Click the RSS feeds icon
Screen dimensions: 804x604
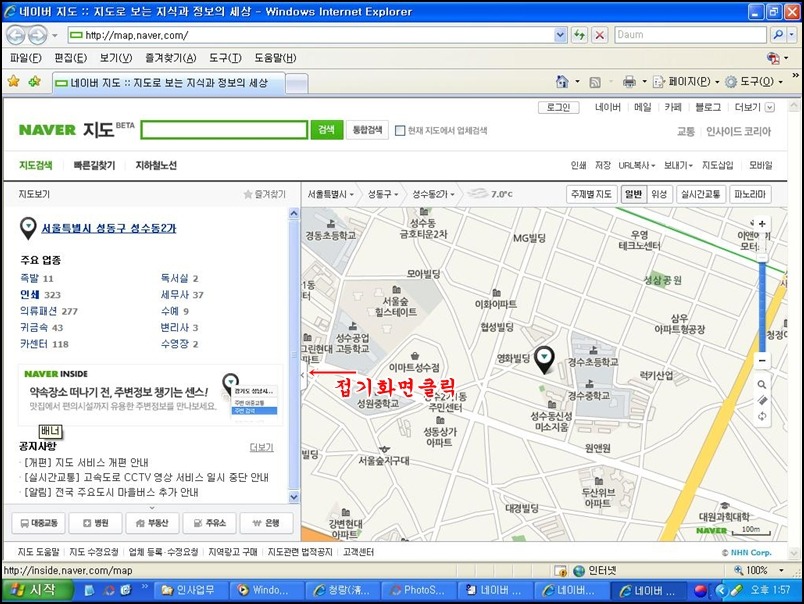595,82
